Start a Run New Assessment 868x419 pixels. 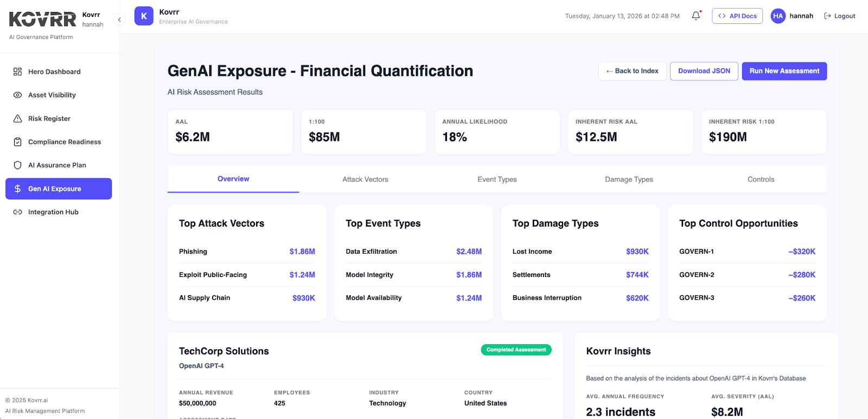click(784, 71)
